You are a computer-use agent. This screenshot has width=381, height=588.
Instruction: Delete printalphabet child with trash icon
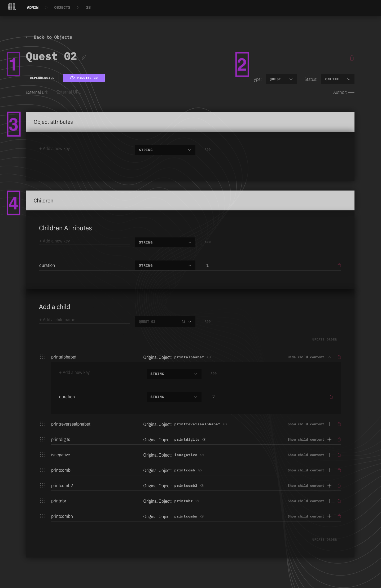[339, 357]
